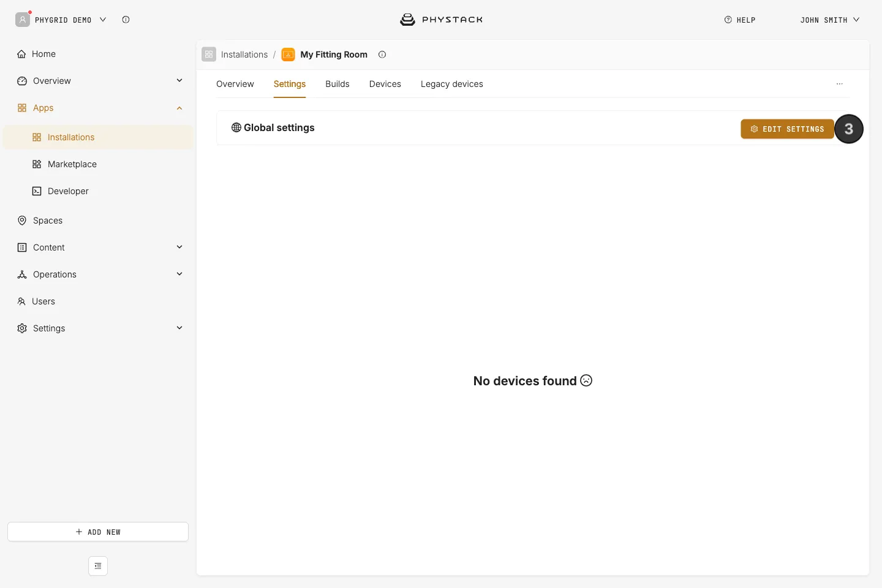Click the Global settings globe icon

tap(236, 127)
